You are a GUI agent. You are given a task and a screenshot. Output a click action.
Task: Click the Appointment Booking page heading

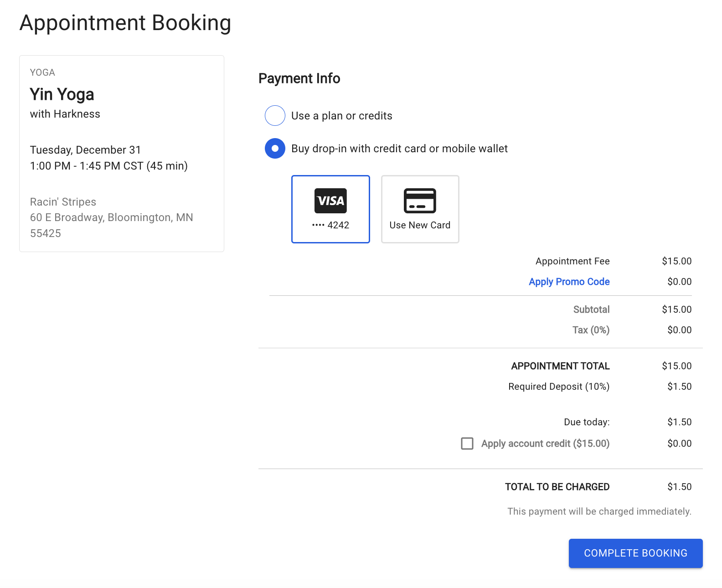125,23
